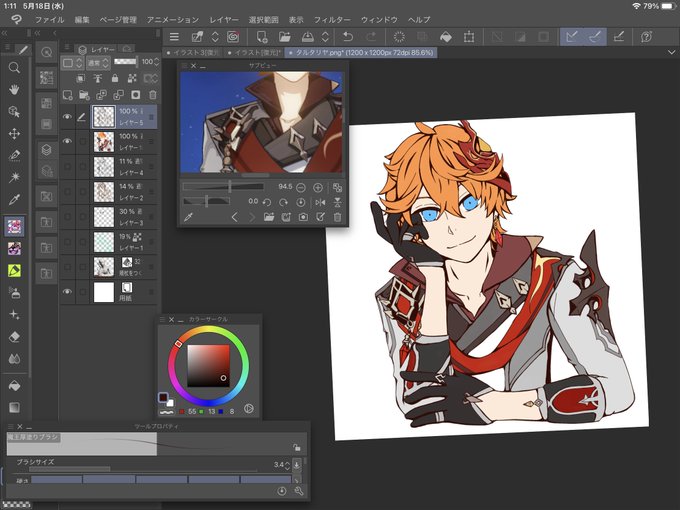680x510 pixels.
Task: Select the lime green marker tool
Action: point(14,271)
